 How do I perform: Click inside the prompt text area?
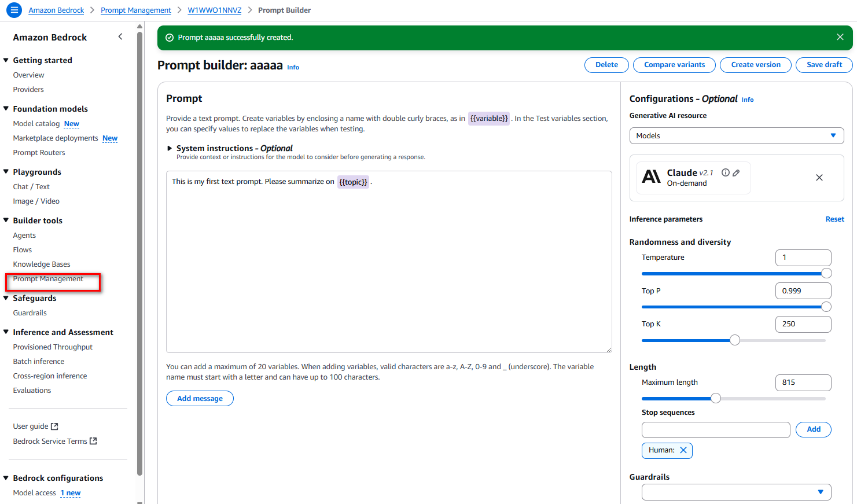389,262
